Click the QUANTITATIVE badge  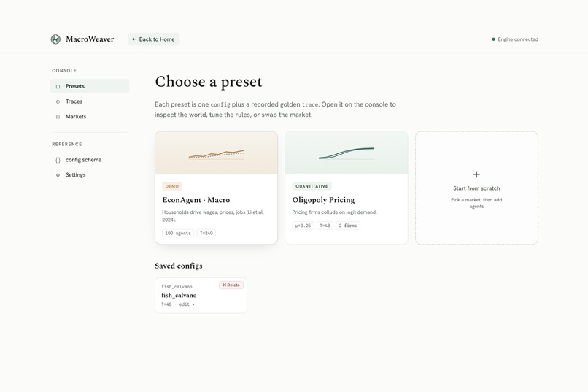tap(312, 186)
